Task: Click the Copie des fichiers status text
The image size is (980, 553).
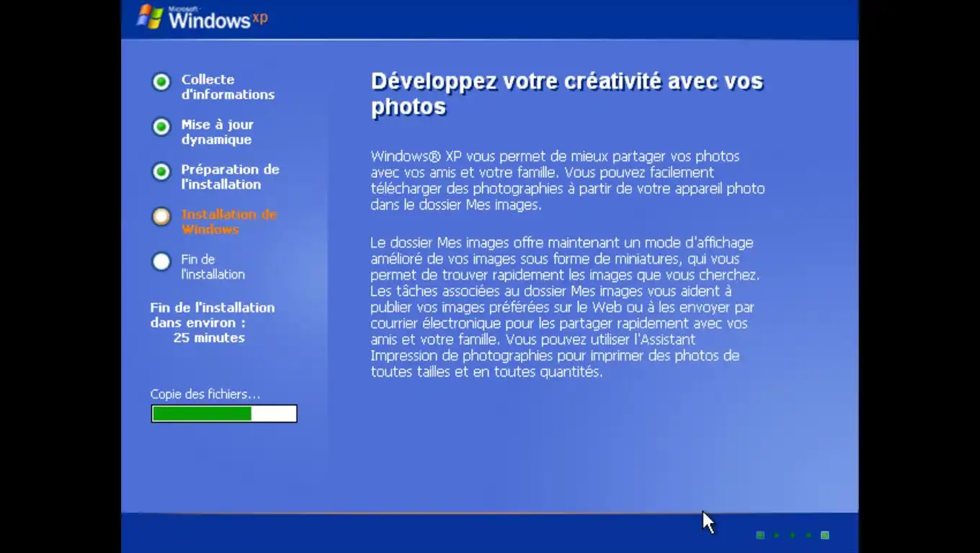Action: tap(205, 395)
